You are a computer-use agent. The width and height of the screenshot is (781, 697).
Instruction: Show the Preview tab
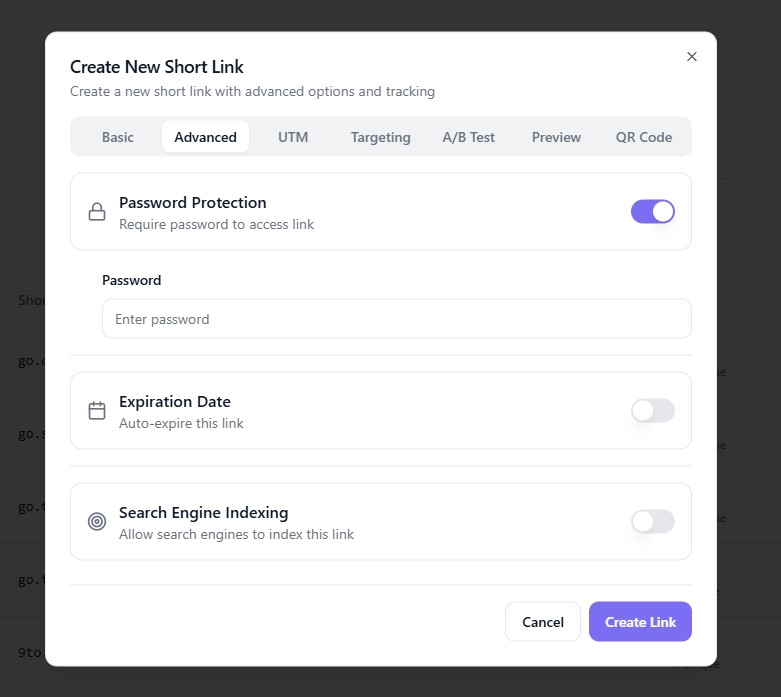click(556, 137)
